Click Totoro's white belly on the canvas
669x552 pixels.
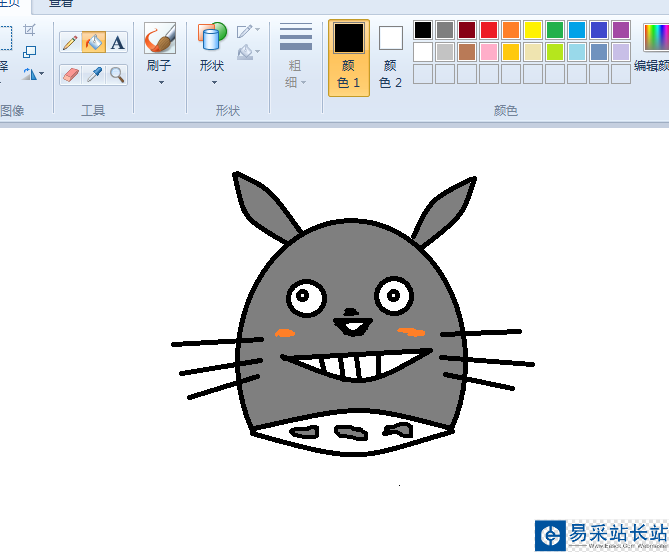[350, 444]
